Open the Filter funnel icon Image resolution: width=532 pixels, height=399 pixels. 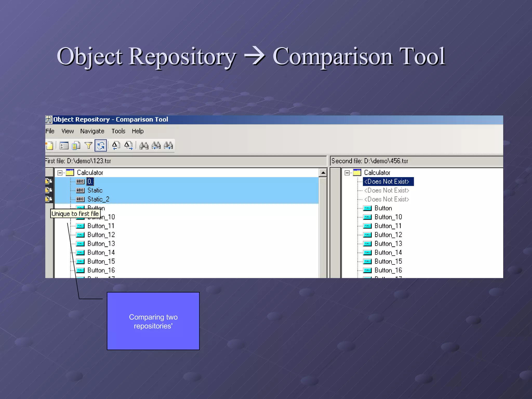click(x=89, y=145)
